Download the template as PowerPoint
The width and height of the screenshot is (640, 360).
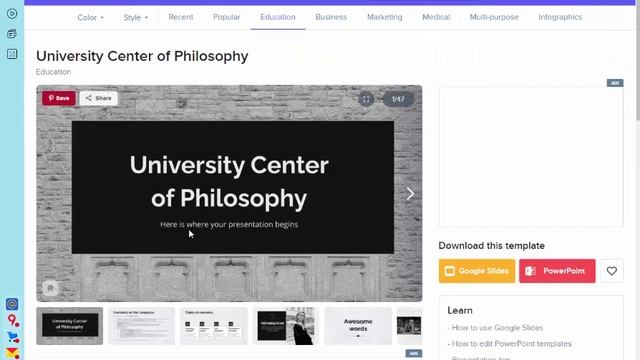tap(557, 271)
